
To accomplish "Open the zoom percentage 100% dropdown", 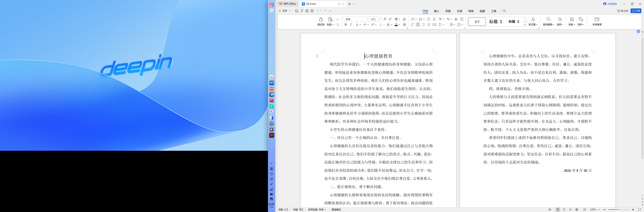I will (595, 209).
